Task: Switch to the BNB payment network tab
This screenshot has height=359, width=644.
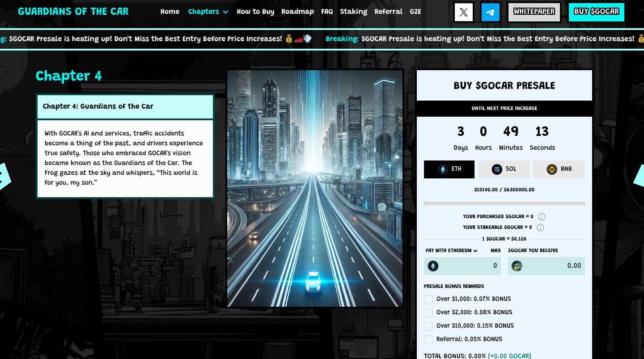Action: coord(559,169)
